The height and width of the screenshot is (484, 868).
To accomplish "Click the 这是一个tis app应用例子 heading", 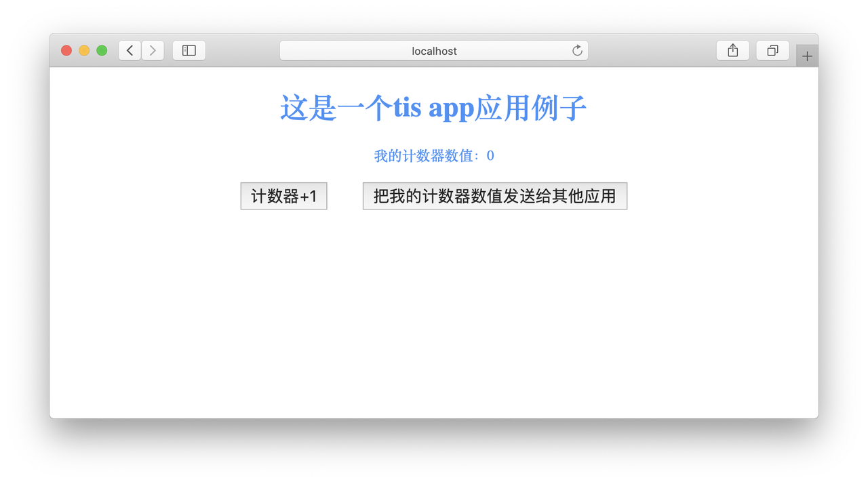I will 434,108.
